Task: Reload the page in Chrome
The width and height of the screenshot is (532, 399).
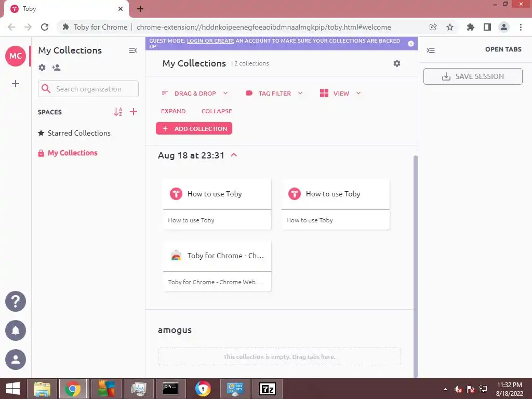Action: click(x=45, y=27)
